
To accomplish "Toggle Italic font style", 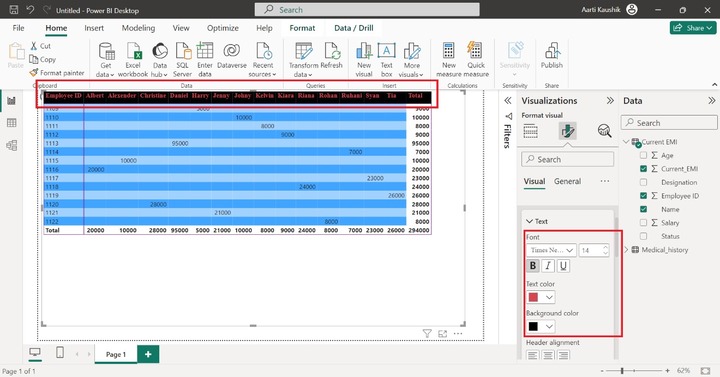I will coord(548,266).
